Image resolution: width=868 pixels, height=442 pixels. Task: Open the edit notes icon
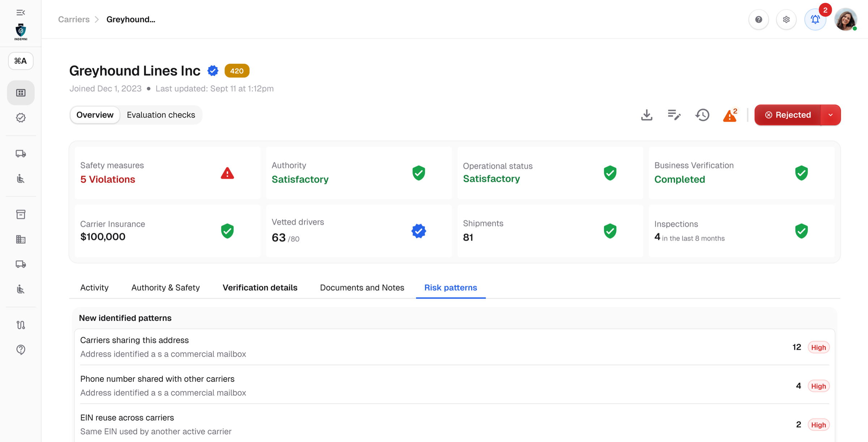coord(674,115)
